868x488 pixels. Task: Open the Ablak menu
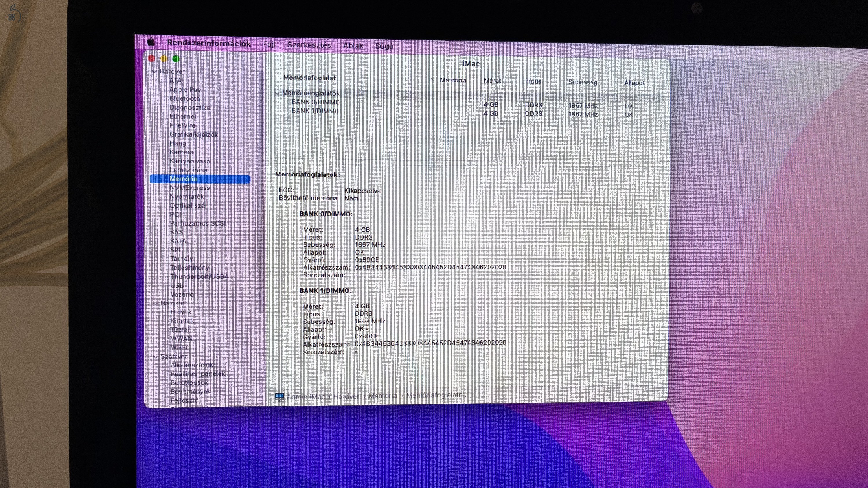(x=353, y=46)
